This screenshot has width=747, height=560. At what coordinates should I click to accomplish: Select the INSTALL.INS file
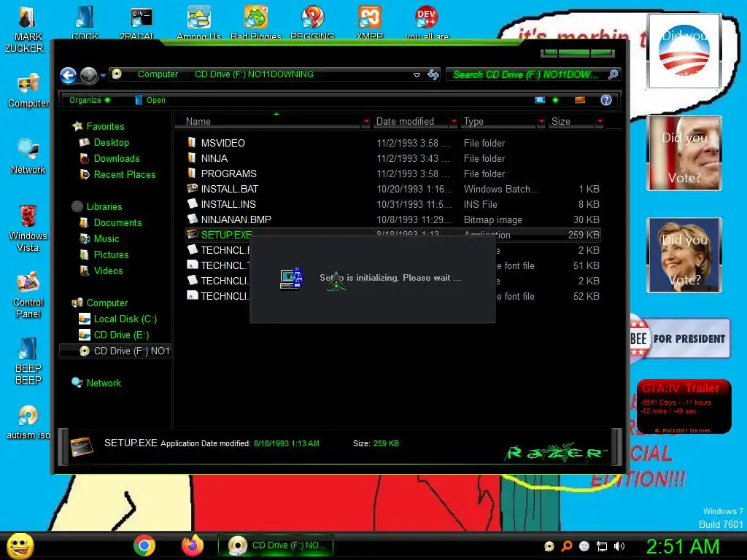coord(228,204)
